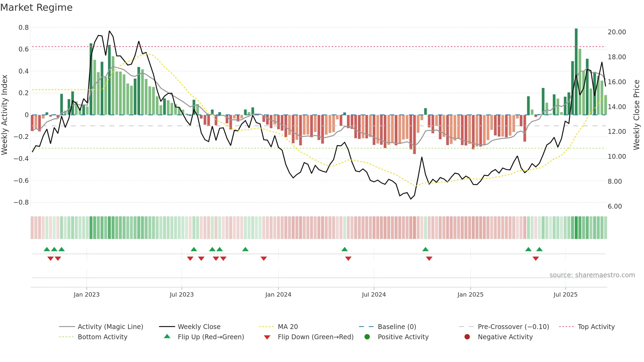The width and height of the screenshot is (644, 362).
Task: Click the 8.00 price axis label
Action: tap(615, 181)
